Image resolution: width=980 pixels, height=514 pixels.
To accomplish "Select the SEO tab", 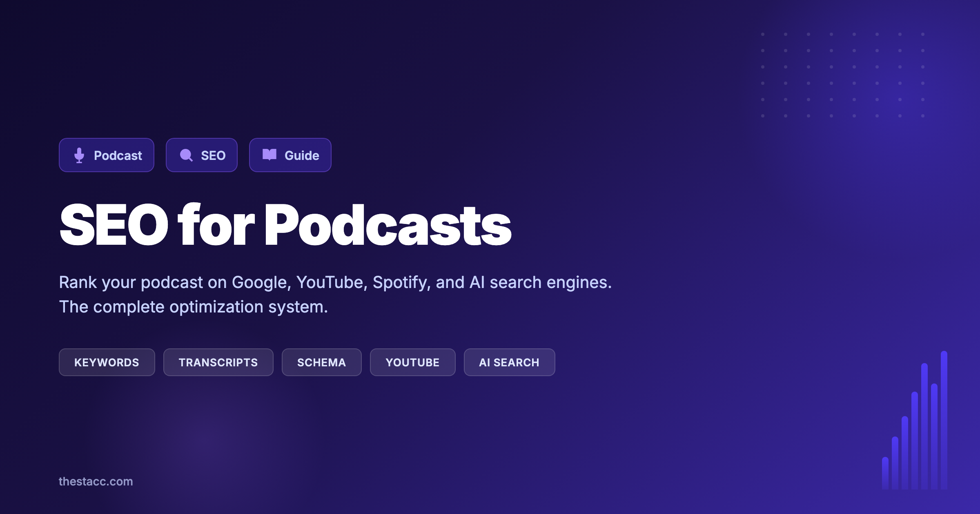I will 202,155.
